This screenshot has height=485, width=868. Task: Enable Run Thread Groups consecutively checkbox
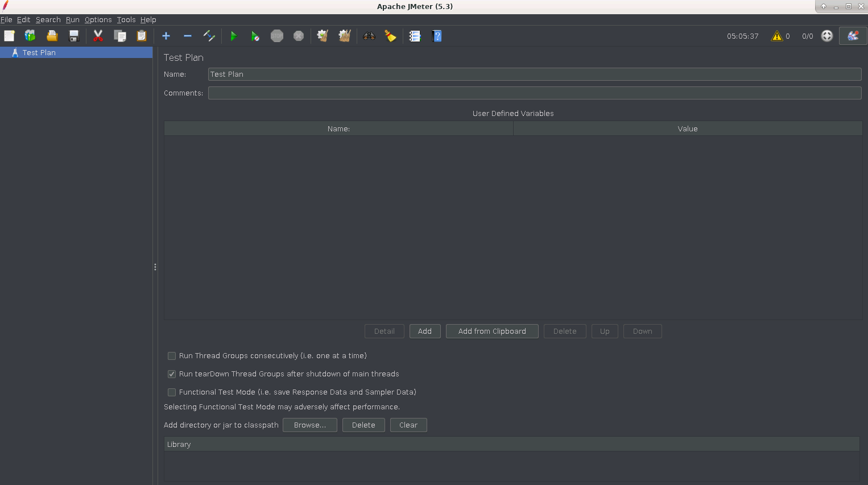(172, 356)
